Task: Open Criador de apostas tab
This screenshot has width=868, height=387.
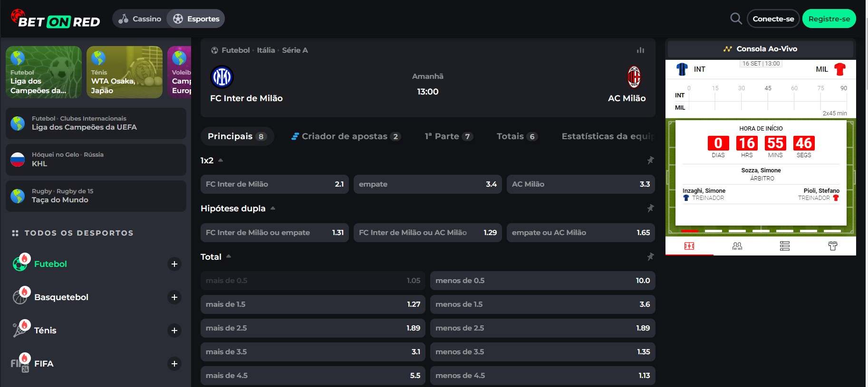Action: 346,136
